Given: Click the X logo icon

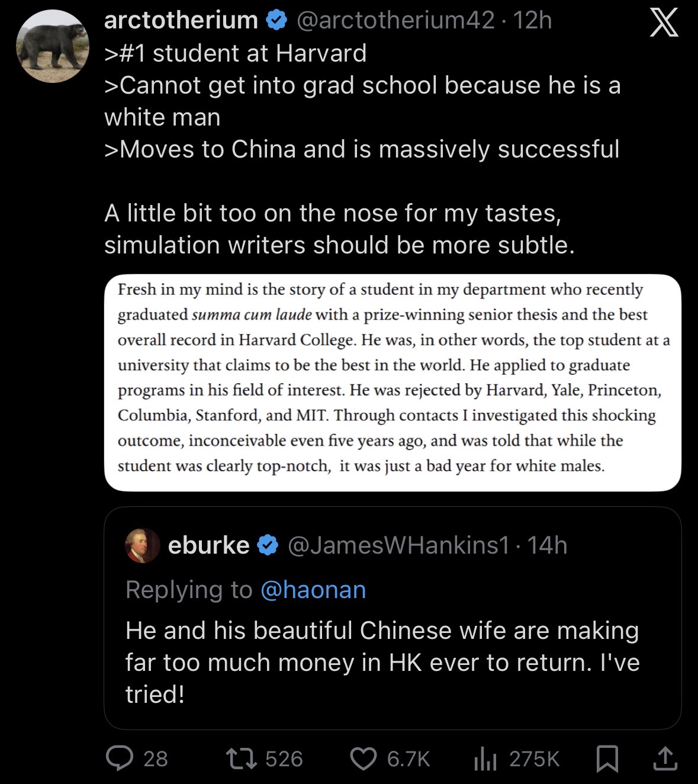Looking at the screenshot, I should pyautogui.click(x=664, y=24).
